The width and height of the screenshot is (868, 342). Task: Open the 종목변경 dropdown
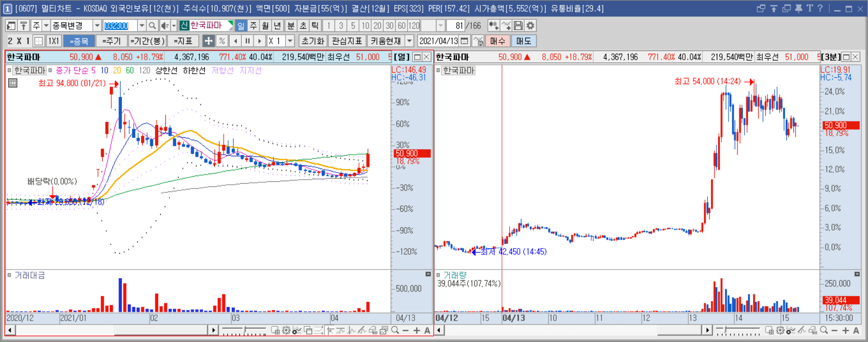(97, 26)
